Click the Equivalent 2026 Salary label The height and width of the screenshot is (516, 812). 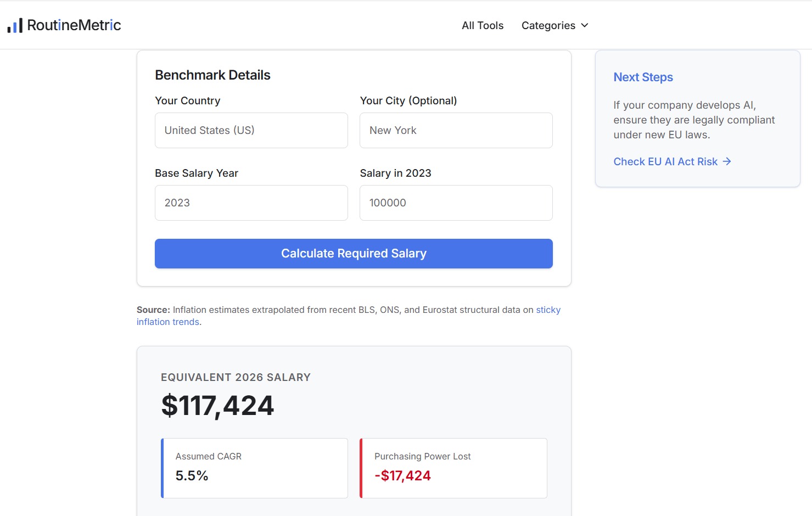pos(236,377)
